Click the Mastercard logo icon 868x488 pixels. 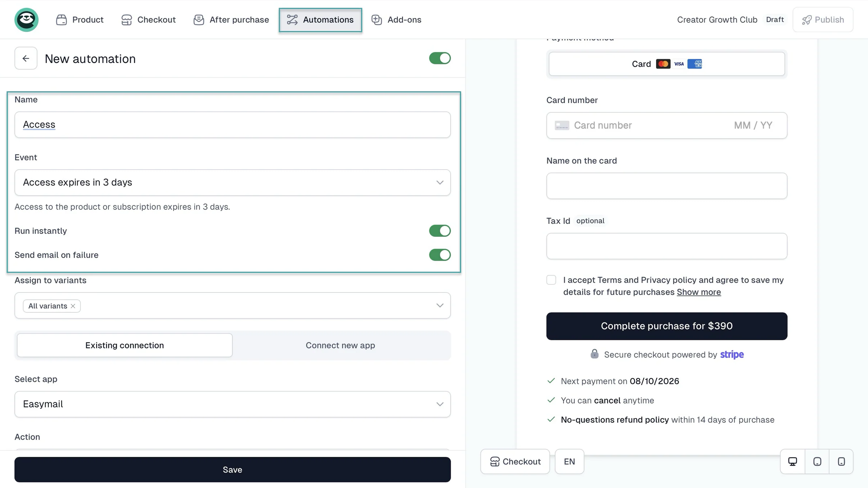point(663,64)
